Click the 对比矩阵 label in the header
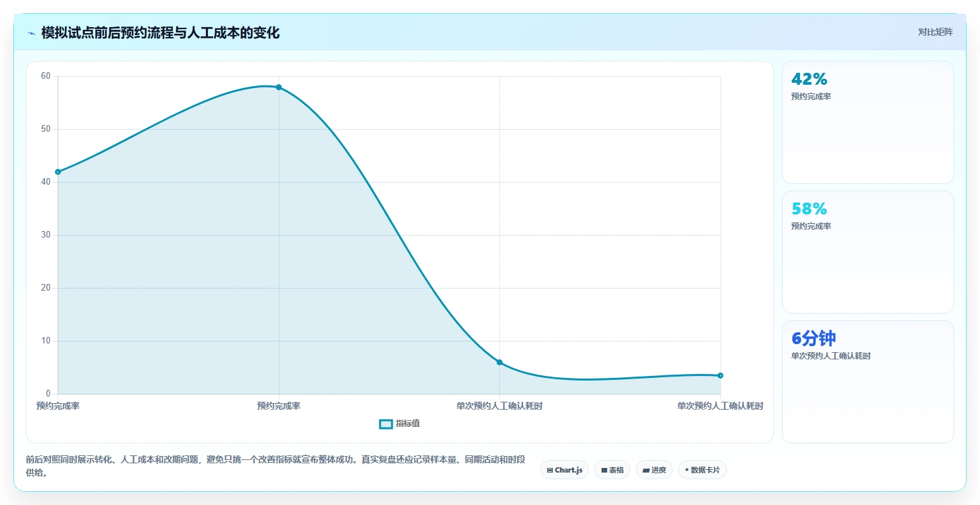 (935, 32)
